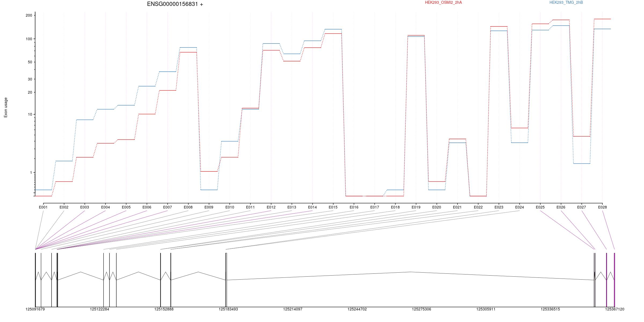
Task: Click genomic coordinate 125244702
Action: coord(357,309)
